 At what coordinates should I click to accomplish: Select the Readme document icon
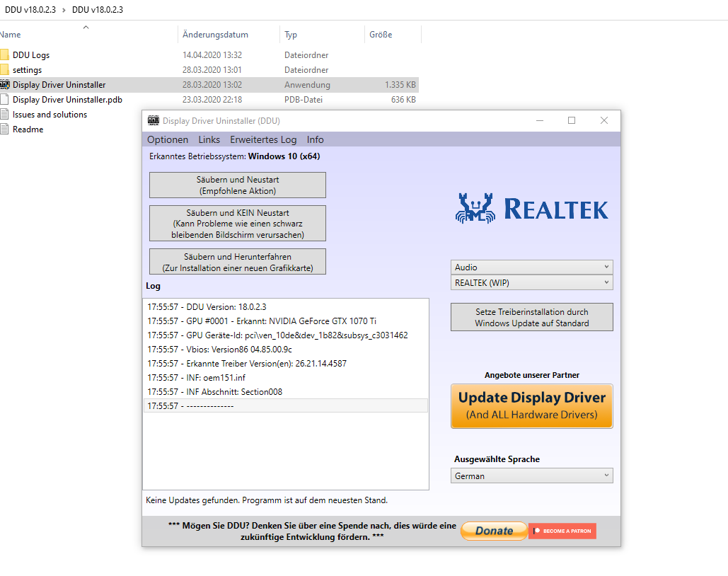[4, 129]
